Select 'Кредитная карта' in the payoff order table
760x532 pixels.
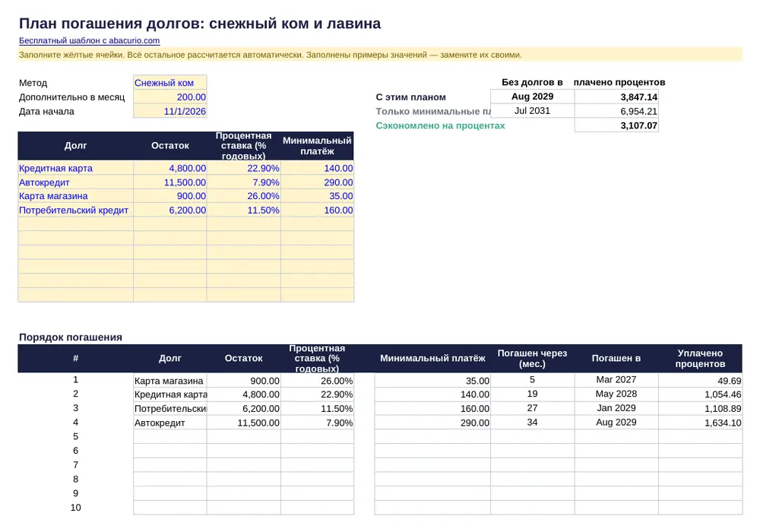click(170, 394)
